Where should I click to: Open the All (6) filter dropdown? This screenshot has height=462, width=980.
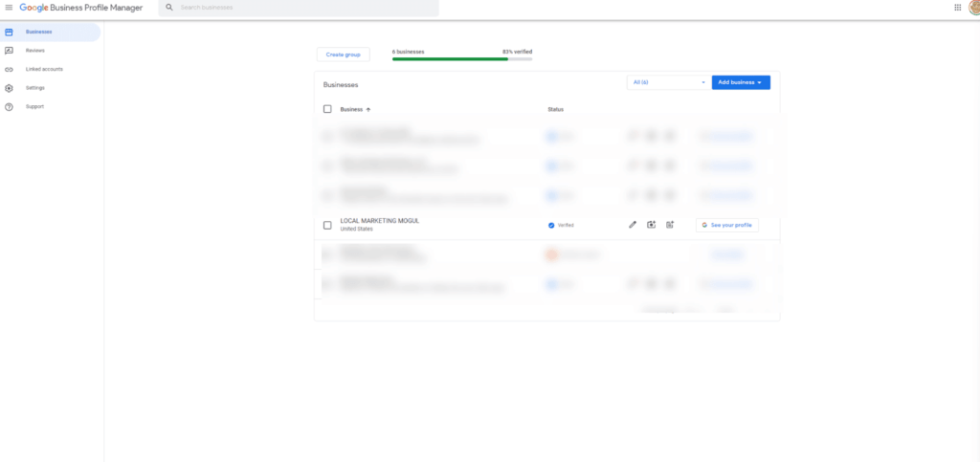pos(668,82)
